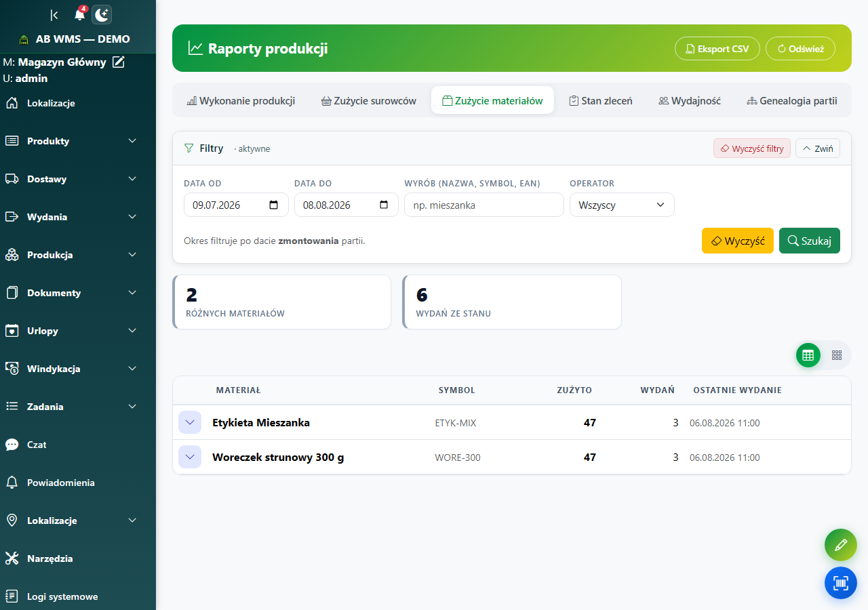This screenshot has height=610, width=868.
Task: Click the Wydania exit-arrow icon
Action: pyautogui.click(x=12, y=217)
